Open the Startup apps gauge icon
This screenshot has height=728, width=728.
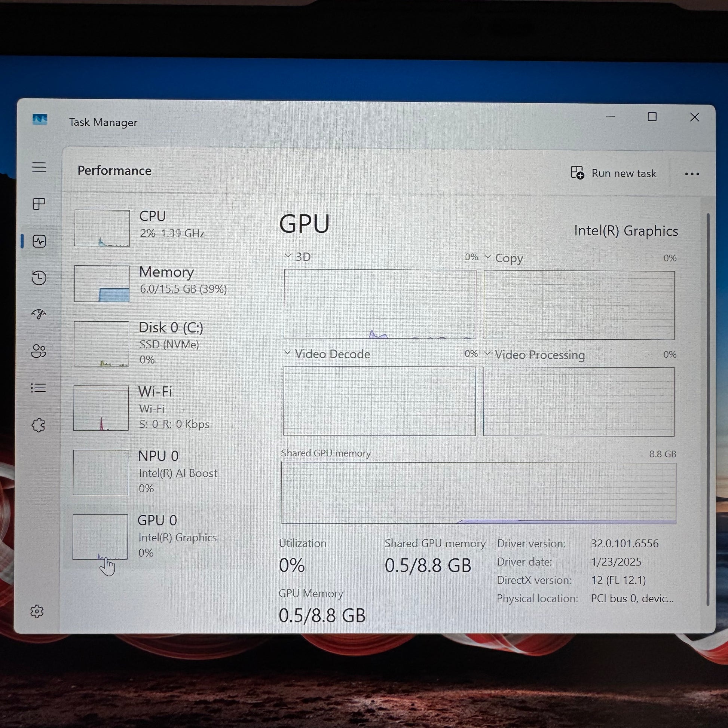pos(39,314)
